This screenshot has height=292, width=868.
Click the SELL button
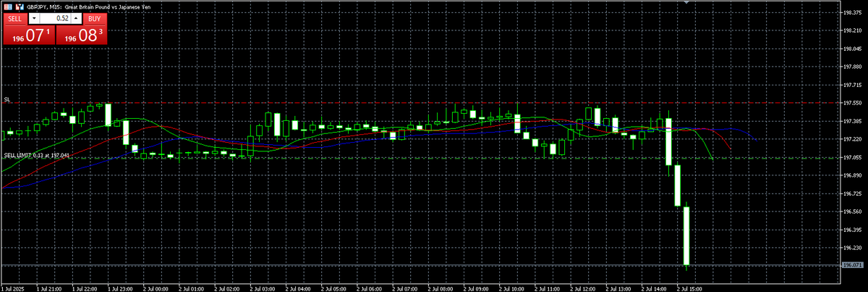click(15, 18)
